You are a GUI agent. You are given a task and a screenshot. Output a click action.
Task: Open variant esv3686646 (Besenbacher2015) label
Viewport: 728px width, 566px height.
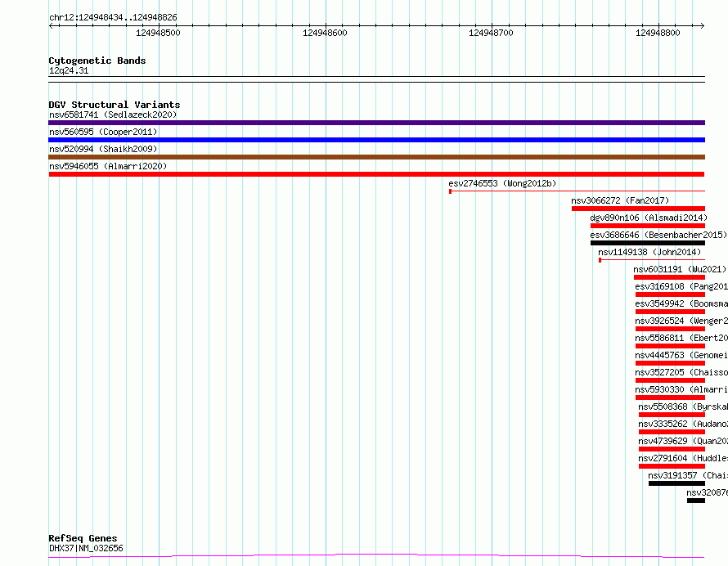[658, 235]
